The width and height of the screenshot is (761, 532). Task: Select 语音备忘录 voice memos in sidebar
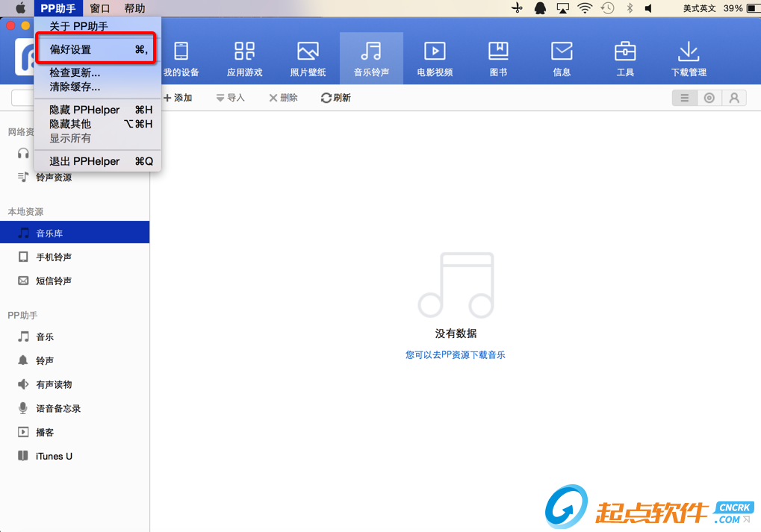pyautogui.click(x=75, y=408)
